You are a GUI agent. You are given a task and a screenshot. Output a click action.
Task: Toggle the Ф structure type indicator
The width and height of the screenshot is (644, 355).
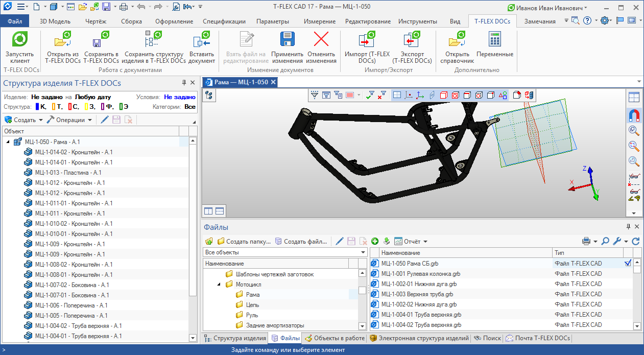[108, 107]
